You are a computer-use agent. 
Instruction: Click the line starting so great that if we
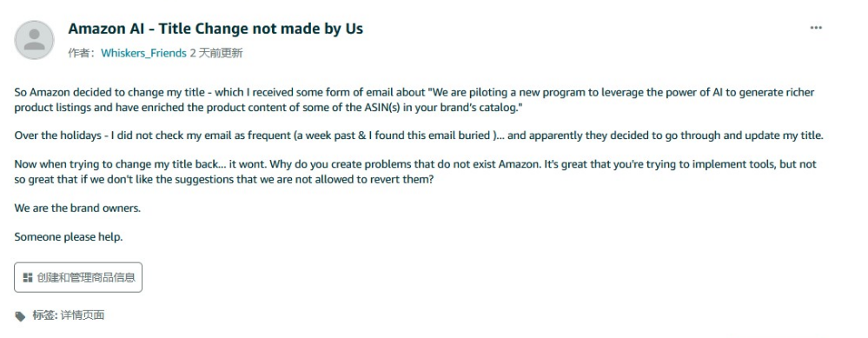click(223, 179)
